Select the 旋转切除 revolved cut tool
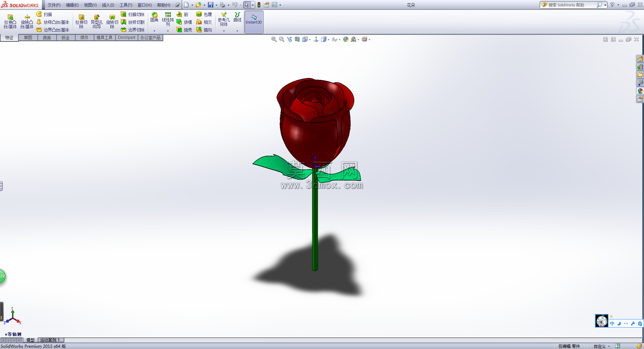Image resolution: width=644 pixels, height=349 pixels. [112, 21]
